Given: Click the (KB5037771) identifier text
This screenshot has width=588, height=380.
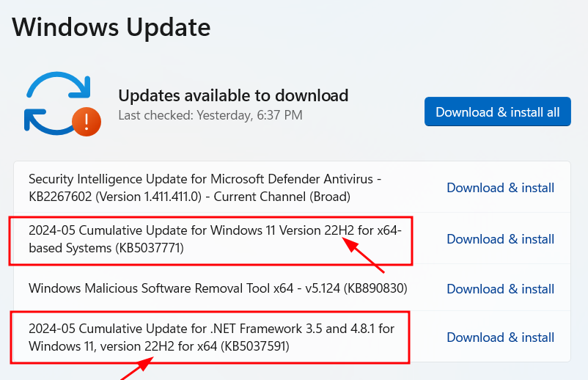Looking at the screenshot, I should pos(149,248).
